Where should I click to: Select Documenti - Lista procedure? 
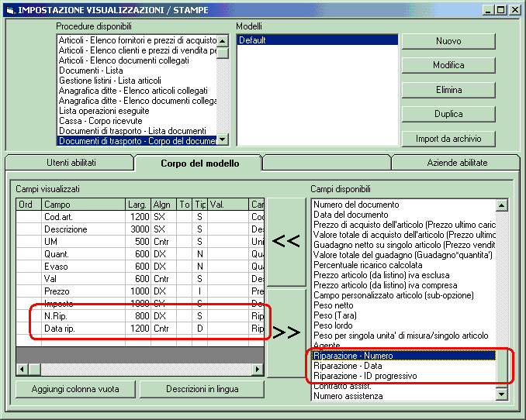pyautogui.click(x=137, y=71)
